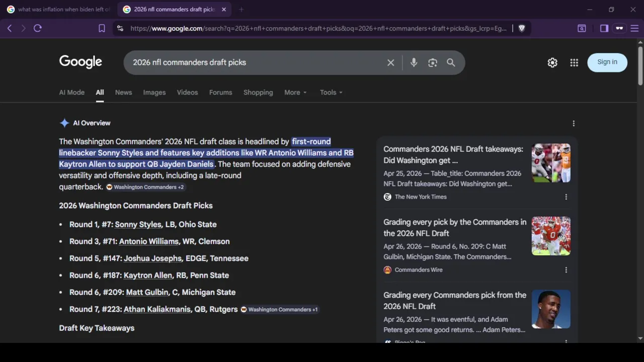Open the Matt Gulbin link
This screenshot has height=362, width=644.
click(x=147, y=293)
